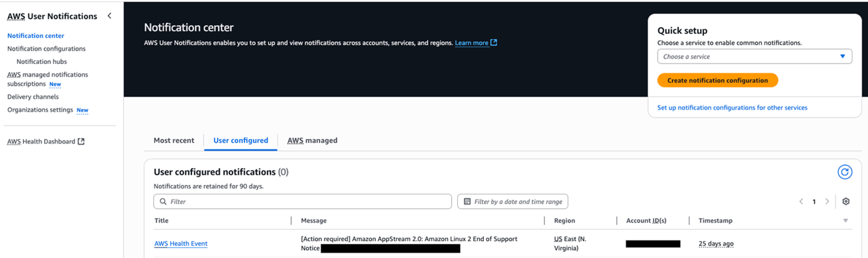Open Notification configurations in sidebar
Viewport: 868px width, 258px height.
point(47,48)
